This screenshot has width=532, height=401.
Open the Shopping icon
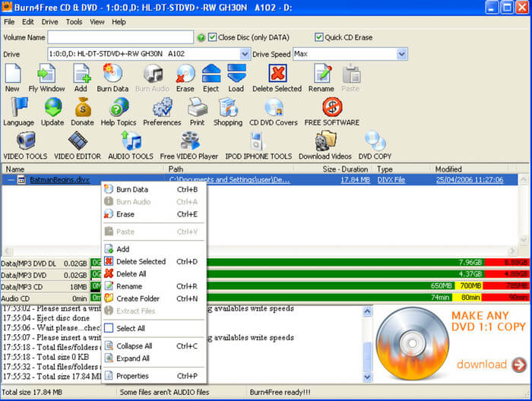(x=228, y=107)
